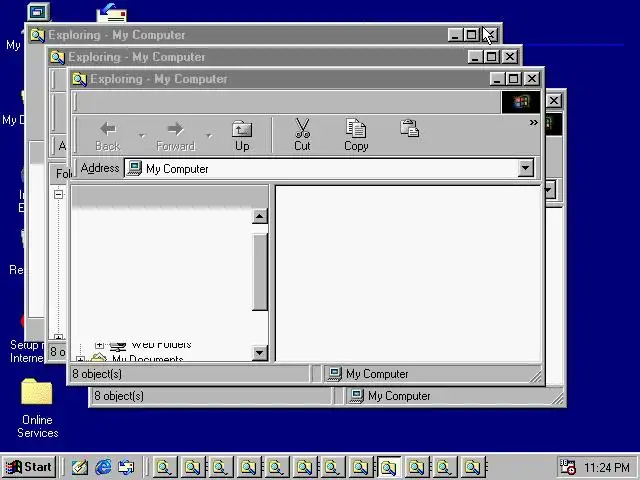Viewport: 640px width, 480px height.
Task: Open the Forward button history dropdown arrow
Action: (209, 135)
